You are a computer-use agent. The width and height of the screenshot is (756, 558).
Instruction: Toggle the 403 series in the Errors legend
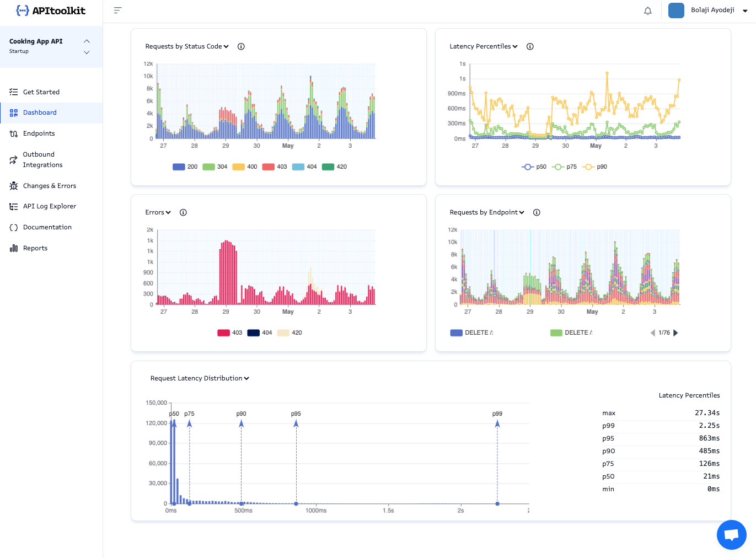[229, 332]
